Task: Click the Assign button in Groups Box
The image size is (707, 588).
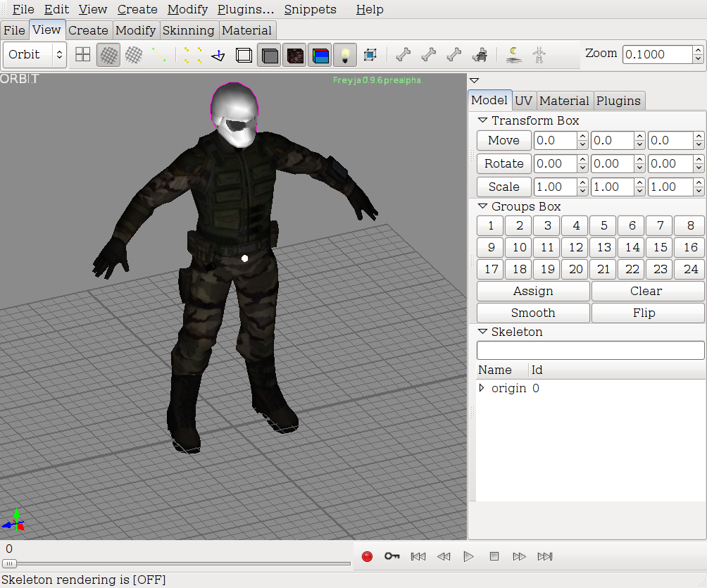Action: point(533,291)
